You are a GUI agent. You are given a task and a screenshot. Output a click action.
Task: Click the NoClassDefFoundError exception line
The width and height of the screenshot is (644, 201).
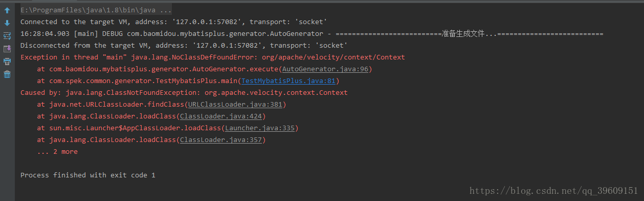point(213,57)
